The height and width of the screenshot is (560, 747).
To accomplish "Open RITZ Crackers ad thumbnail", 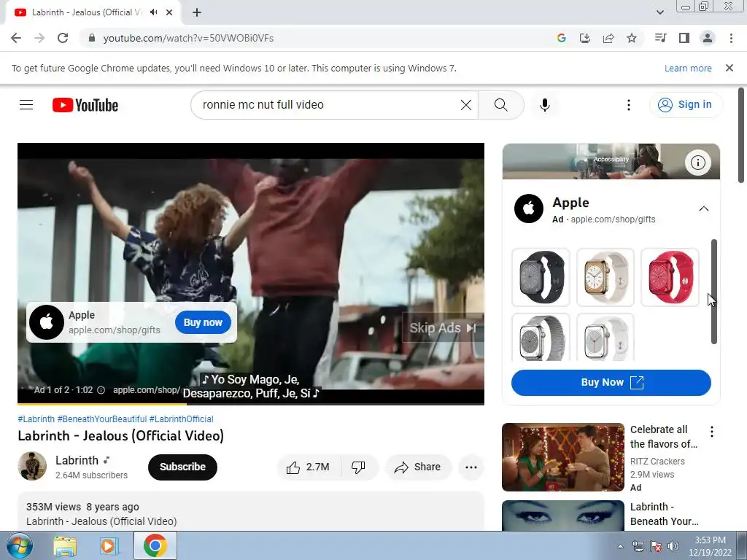I will [562, 457].
